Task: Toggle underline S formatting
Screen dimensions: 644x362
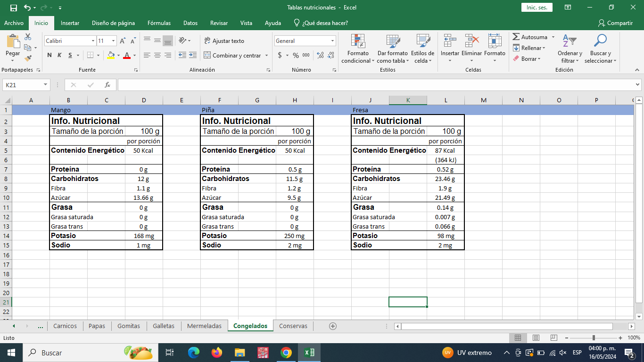Action: [70, 55]
